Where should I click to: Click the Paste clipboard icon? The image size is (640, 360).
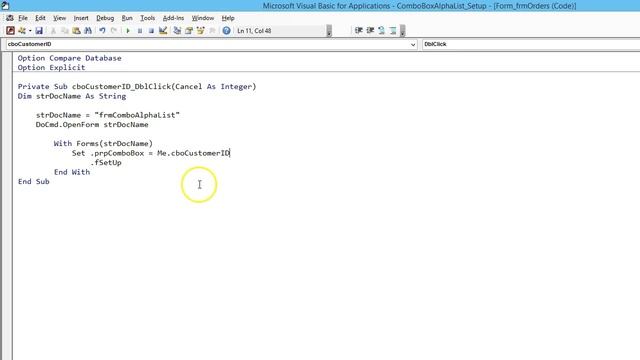76,31
